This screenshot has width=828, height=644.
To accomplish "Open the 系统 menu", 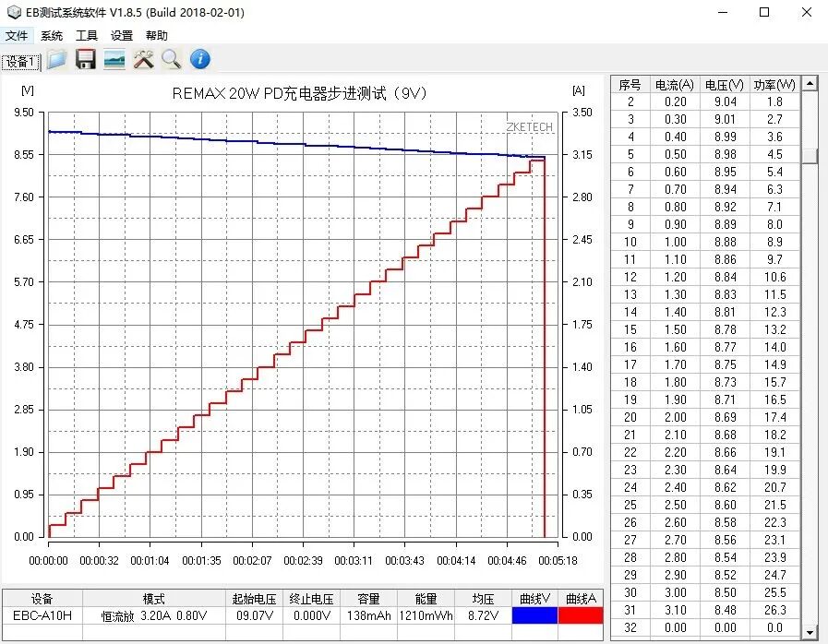I will click(51, 36).
